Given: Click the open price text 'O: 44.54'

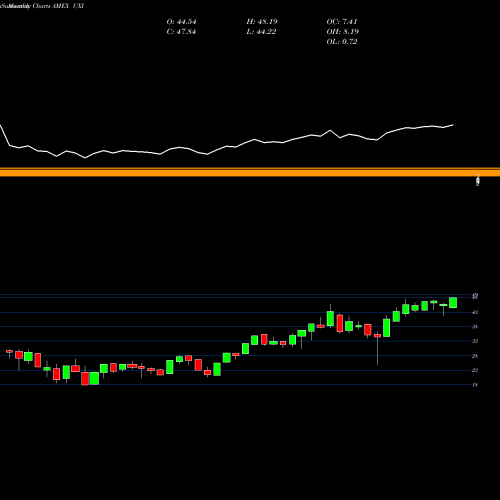Looking at the screenshot, I should pos(181,22).
